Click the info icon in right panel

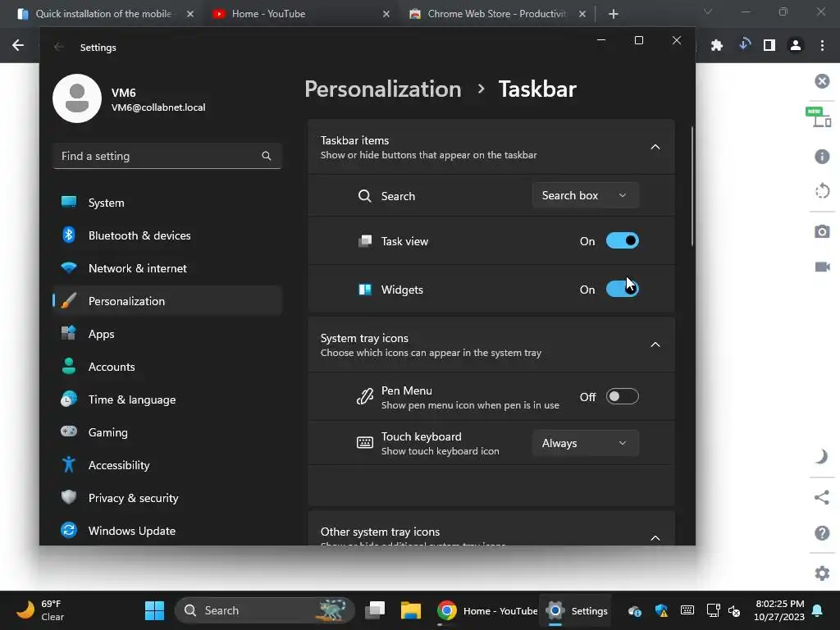822,156
